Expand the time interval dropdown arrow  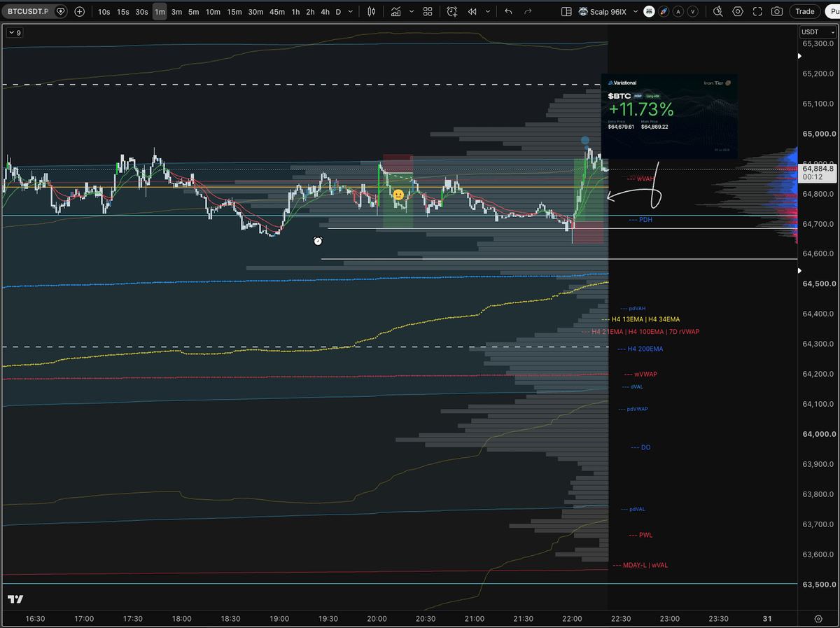tap(350, 11)
